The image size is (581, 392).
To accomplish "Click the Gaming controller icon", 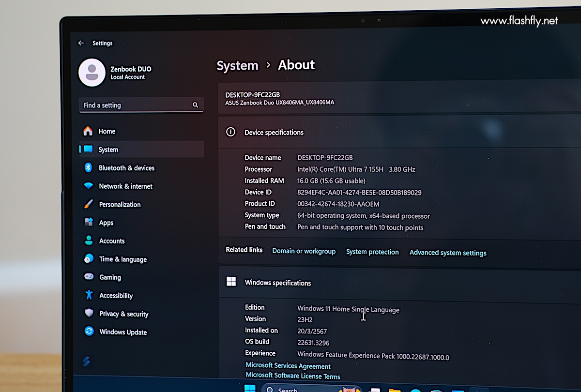I will 89,277.
